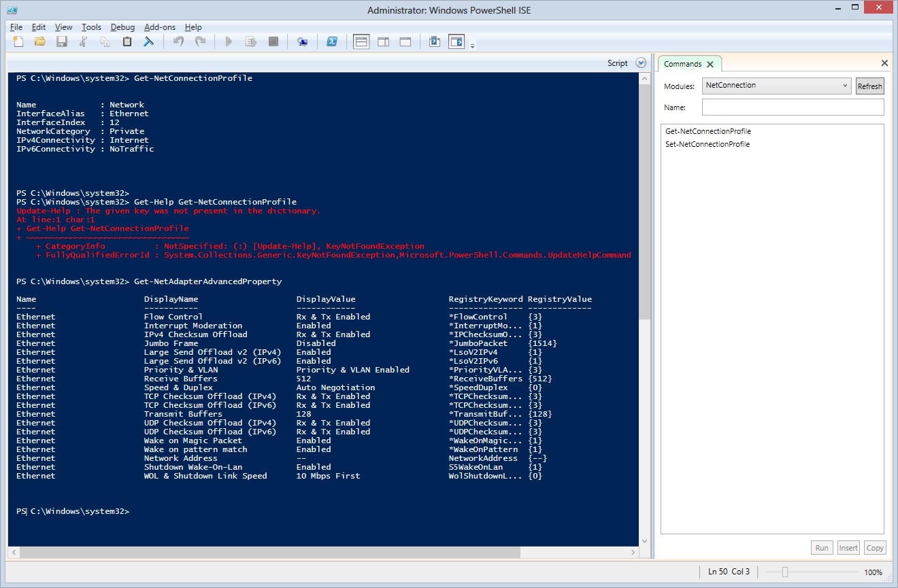Click the Get-Help Get-NetConnectionProfile command line
Screen dimensions: 898x588
click(215, 202)
